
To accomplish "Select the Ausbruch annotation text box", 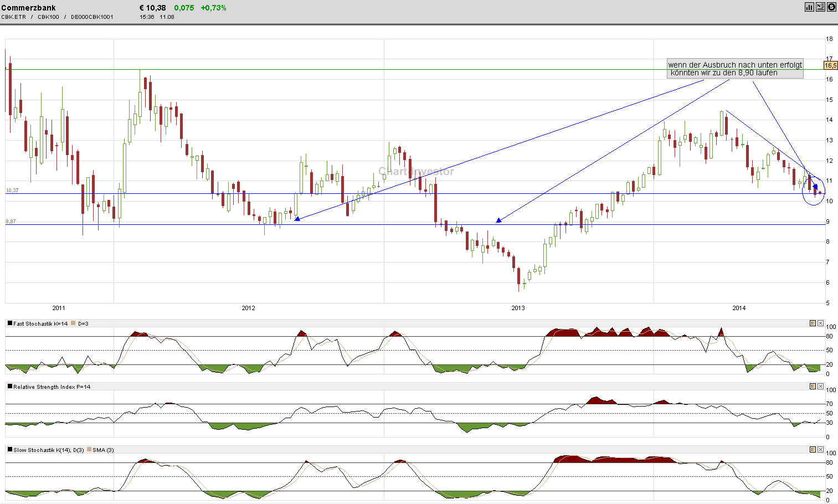I will [735, 69].
